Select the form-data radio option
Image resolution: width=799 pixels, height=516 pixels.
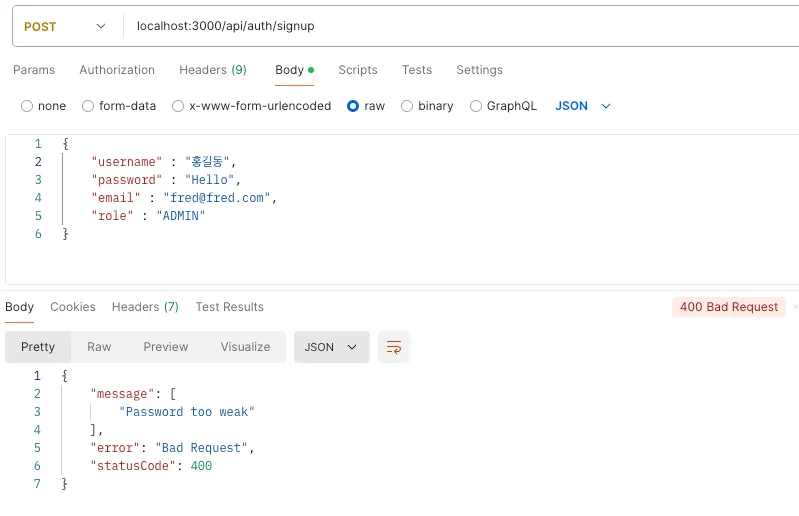(88, 106)
